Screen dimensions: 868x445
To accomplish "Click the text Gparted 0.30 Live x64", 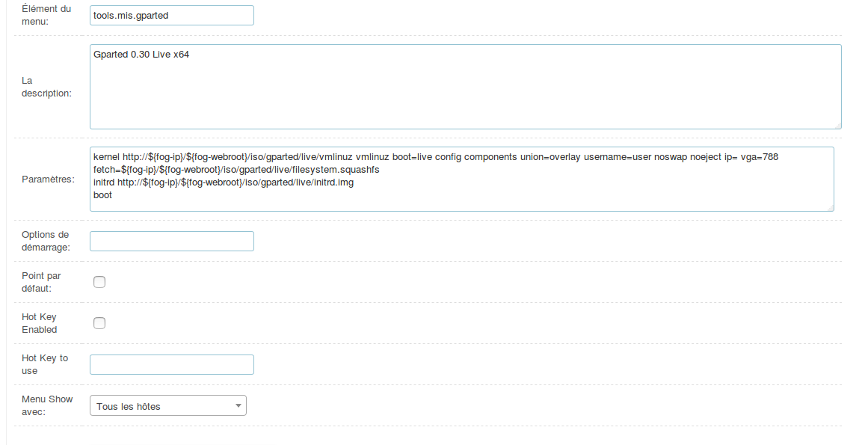I will pos(141,55).
